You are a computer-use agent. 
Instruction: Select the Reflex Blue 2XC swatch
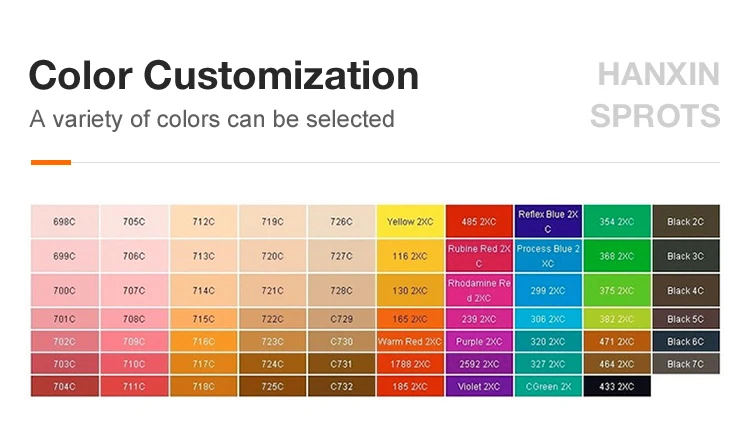pos(548,221)
